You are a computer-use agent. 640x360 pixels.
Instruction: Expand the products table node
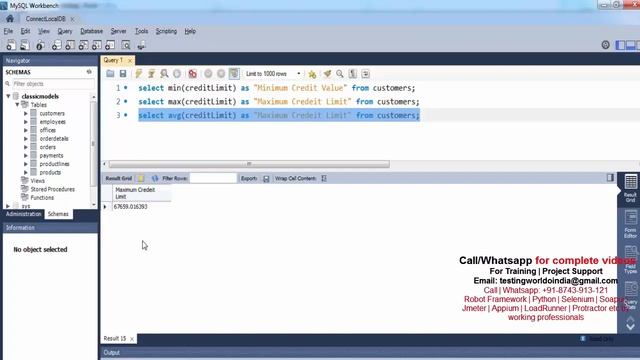coord(26,172)
